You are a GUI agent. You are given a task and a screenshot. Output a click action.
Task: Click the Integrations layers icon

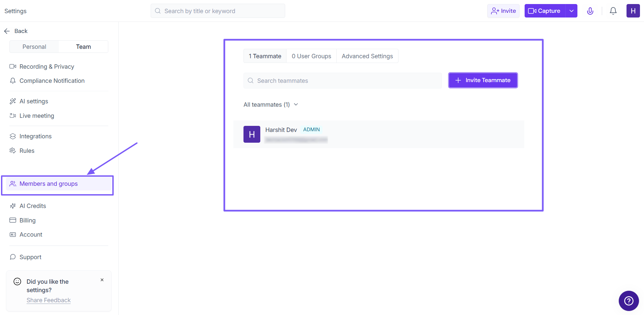click(x=13, y=136)
